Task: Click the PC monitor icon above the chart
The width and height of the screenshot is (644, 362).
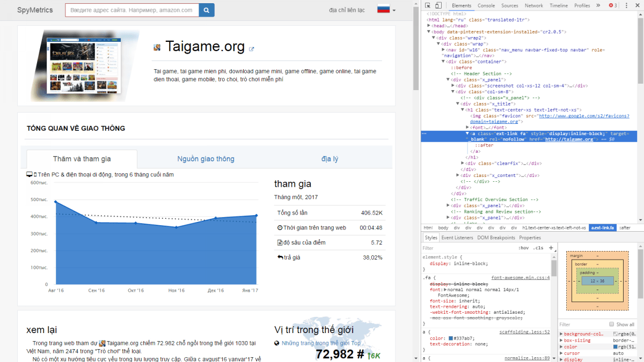Action: (30, 175)
